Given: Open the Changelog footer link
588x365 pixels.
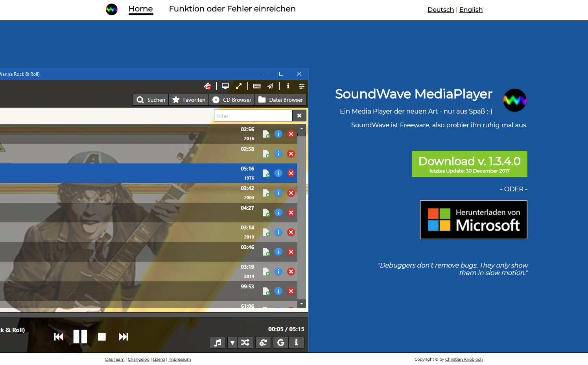Looking at the screenshot, I should pyautogui.click(x=138, y=359).
